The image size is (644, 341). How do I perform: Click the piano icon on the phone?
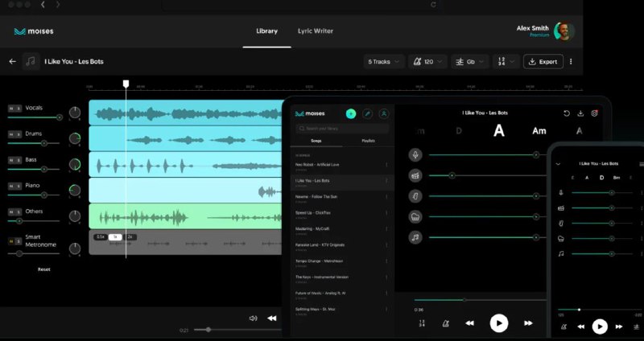561,238
